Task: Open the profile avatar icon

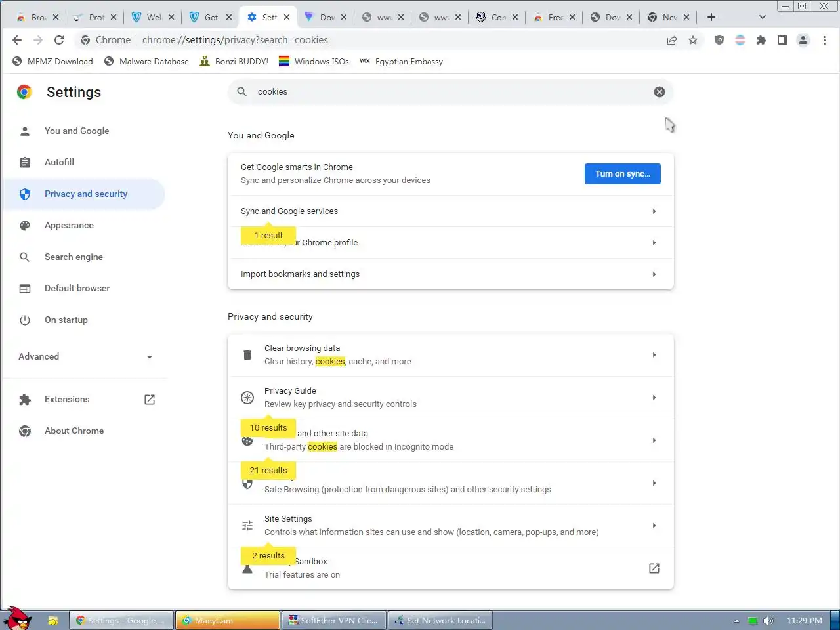Action: pyautogui.click(x=803, y=40)
